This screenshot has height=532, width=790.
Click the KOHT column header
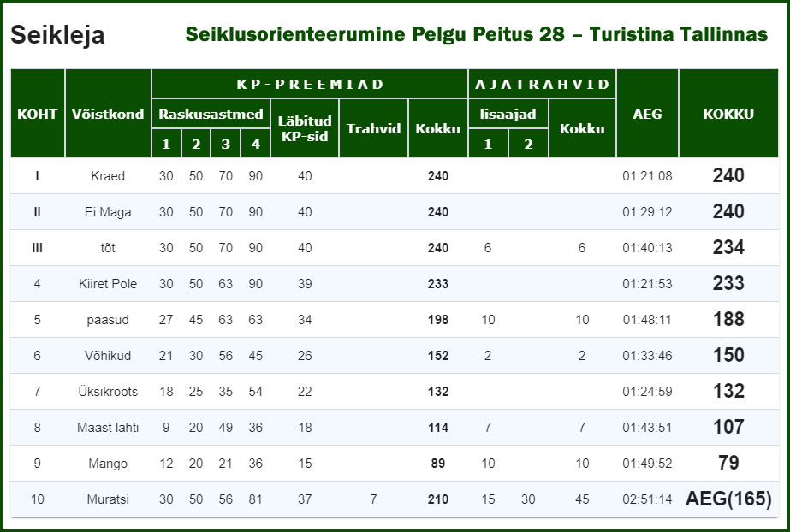[38, 114]
